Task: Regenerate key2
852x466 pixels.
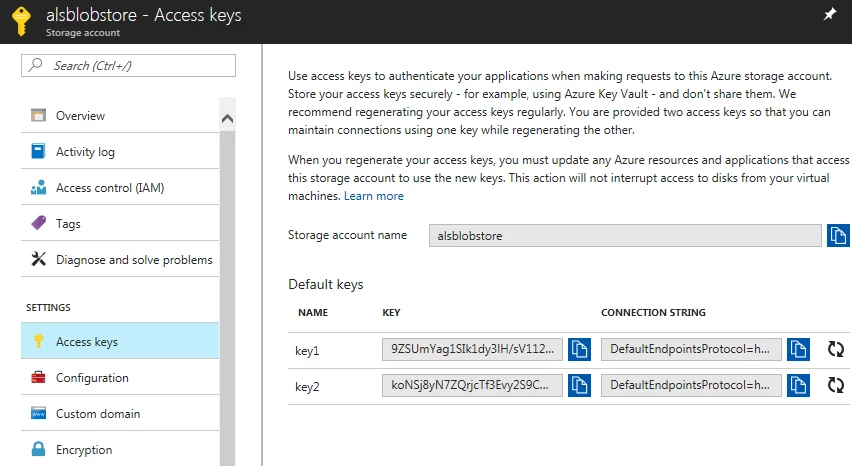Action: click(x=835, y=385)
